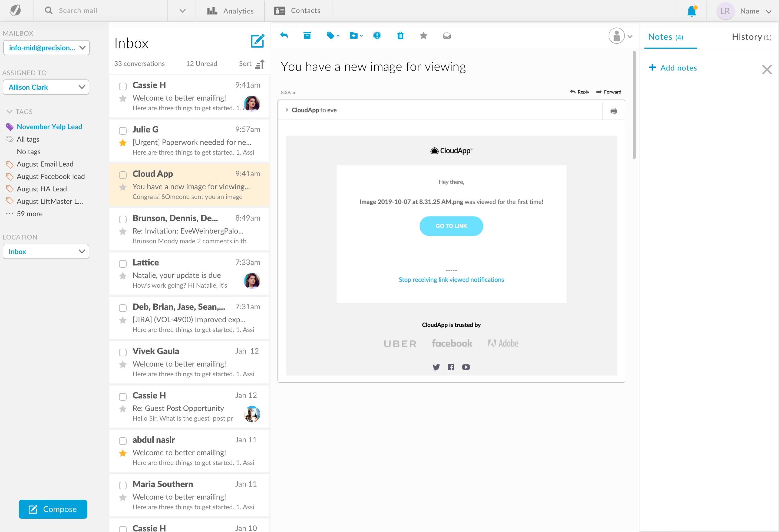Mark the email as spam with alert icon
Screen dimensions: 779x532
tap(377, 35)
